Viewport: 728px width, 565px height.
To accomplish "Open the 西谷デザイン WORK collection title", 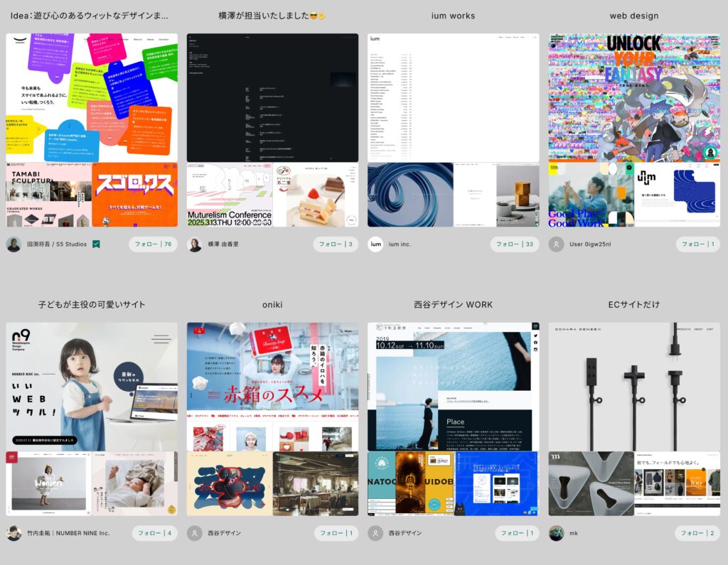I will pos(453,304).
